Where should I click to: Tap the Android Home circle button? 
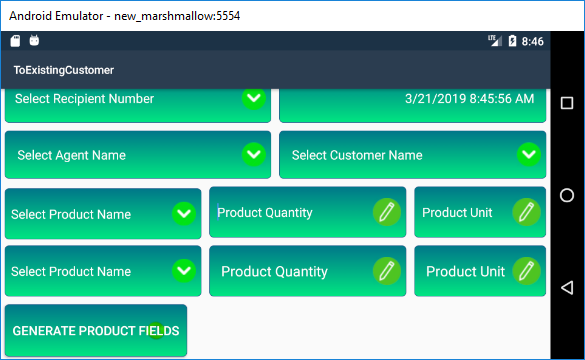pos(567,195)
